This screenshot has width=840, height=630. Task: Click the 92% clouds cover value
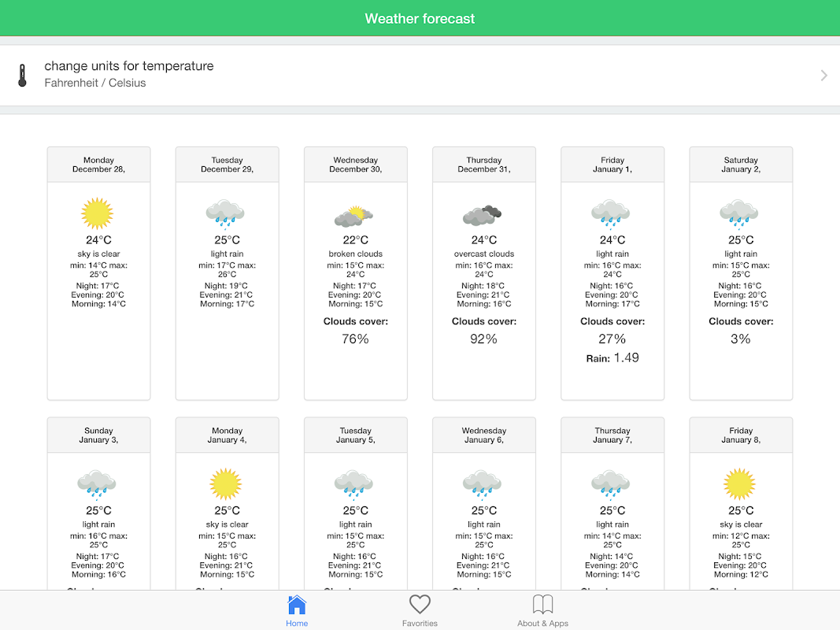coord(483,339)
